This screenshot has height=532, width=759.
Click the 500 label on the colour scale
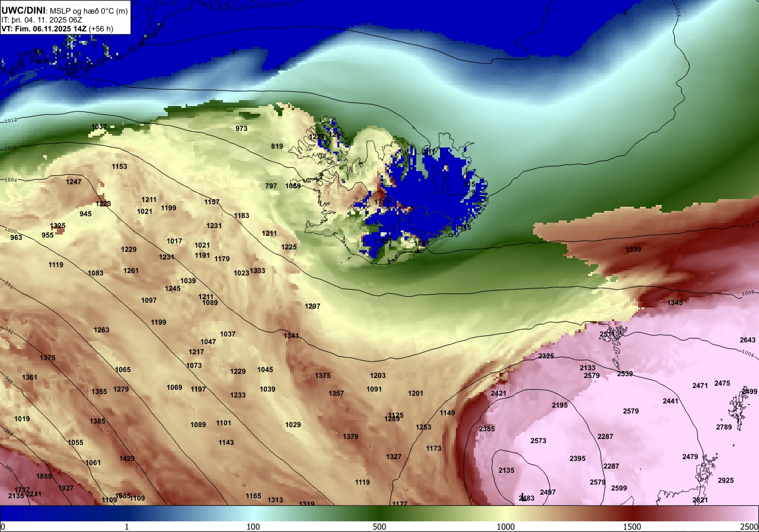coord(379,527)
